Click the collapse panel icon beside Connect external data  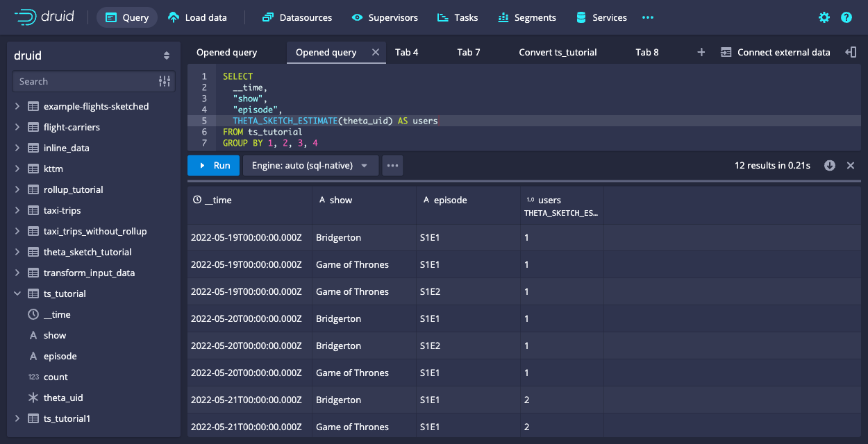coord(851,52)
